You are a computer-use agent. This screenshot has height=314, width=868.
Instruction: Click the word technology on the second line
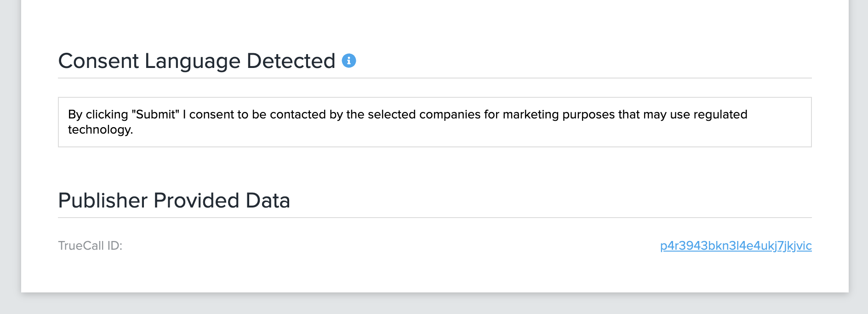(100, 130)
